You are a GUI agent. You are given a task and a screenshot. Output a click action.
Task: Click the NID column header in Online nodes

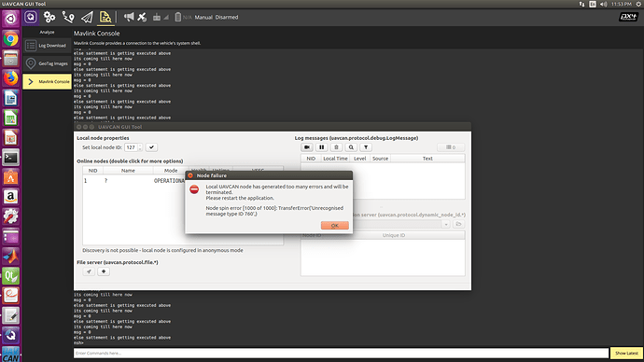coord(92,171)
